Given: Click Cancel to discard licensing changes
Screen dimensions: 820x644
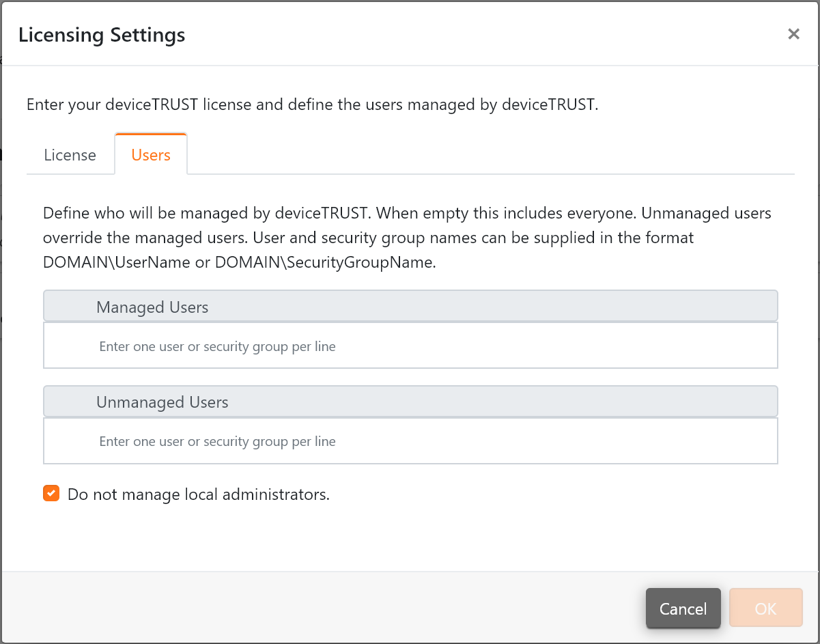Looking at the screenshot, I should (x=683, y=608).
